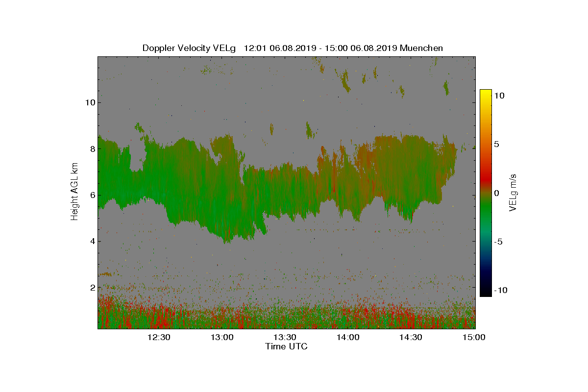Click the colorbar tick label '-5'
588x392 pixels.
pyautogui.click(x=499, y=242)
